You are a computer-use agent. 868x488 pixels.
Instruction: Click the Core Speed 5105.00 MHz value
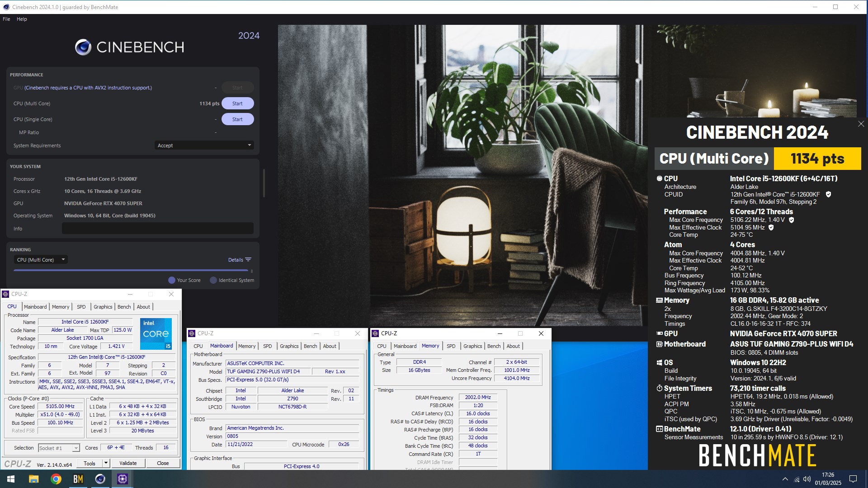coord(60,407)
